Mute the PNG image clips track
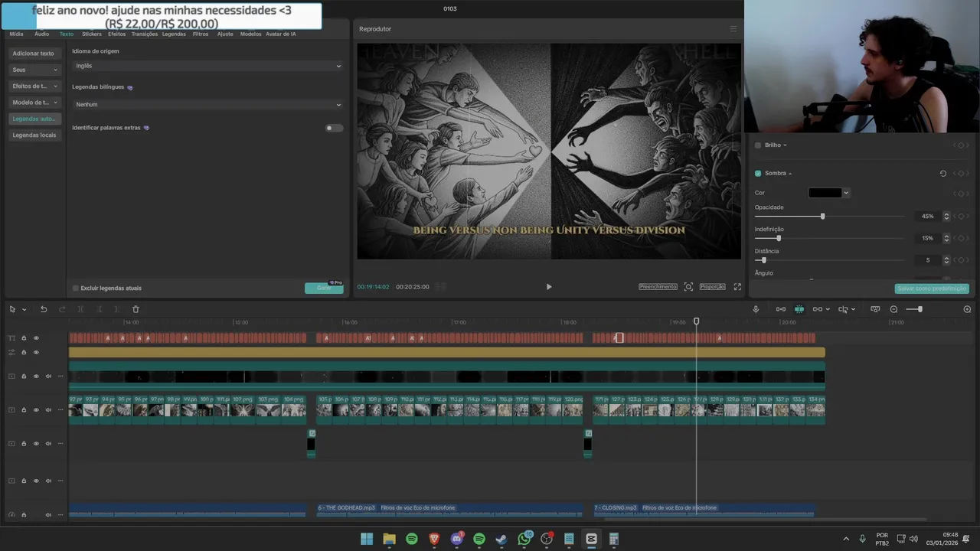This screenshot has width=980, height=551. (48, 410)
